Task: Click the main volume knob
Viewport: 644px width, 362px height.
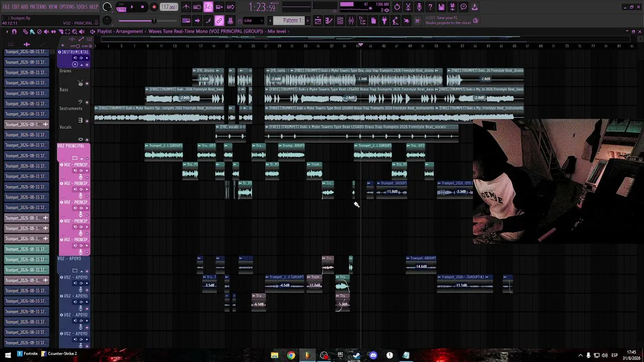Action: tap(107, 7)
